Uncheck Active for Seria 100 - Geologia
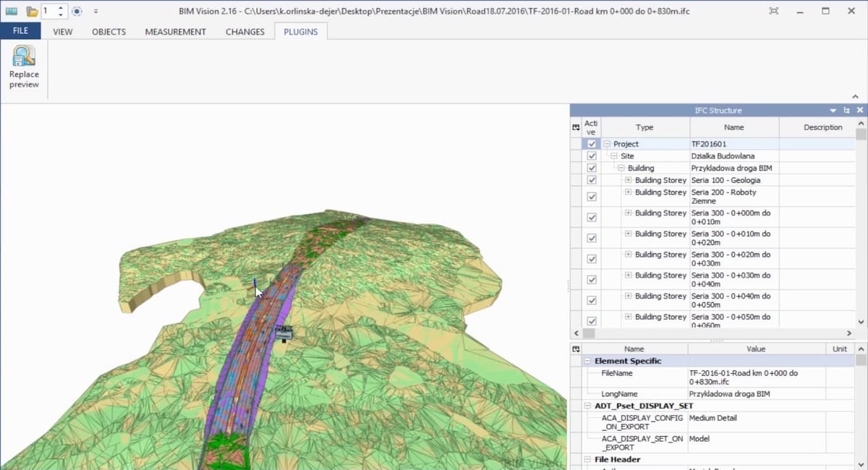The image size is (868, 470). [592, 180]
